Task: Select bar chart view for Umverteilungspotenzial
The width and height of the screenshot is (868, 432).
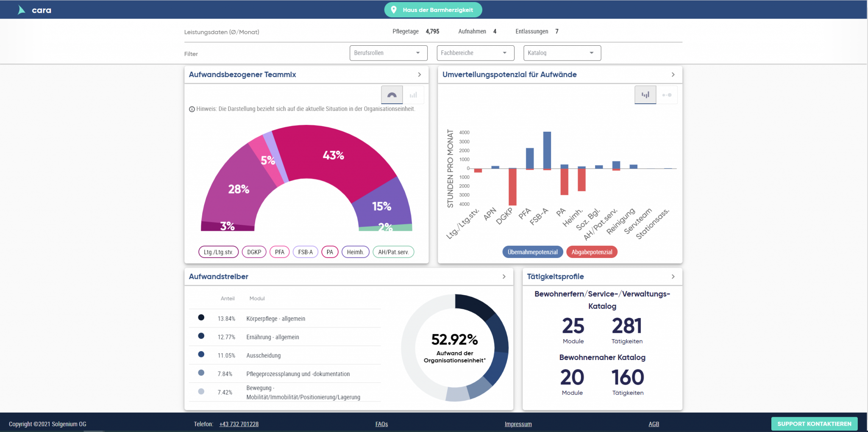Action: pos(645,95)
